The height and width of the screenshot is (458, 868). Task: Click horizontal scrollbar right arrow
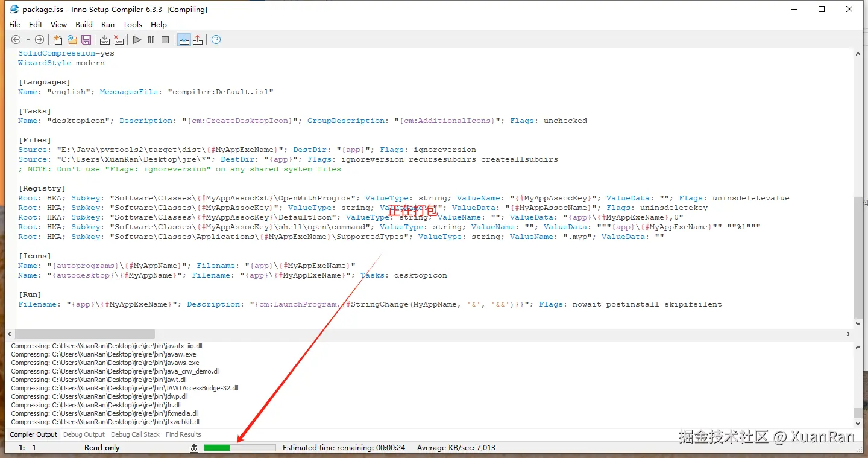[x=848, y=334]
